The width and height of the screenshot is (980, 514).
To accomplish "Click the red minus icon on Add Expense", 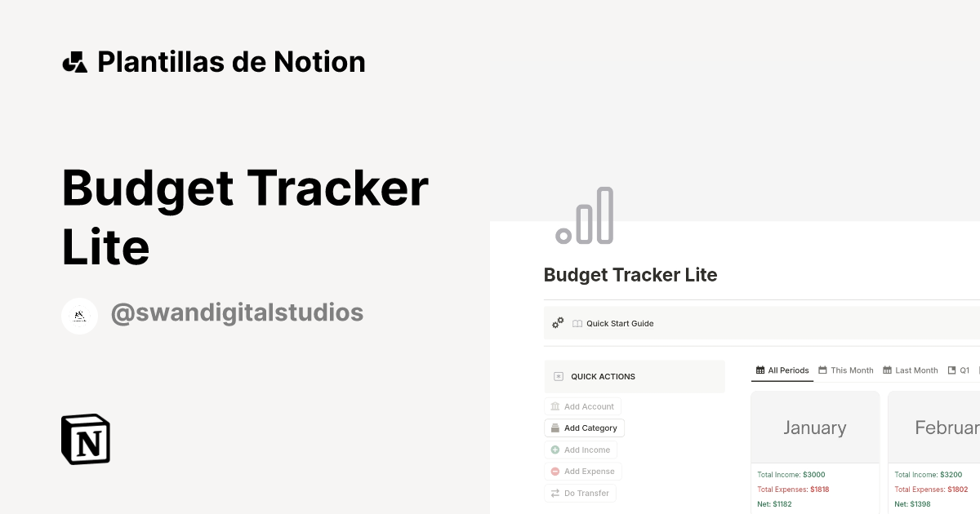I will pyautogui.click(x=554, y=472).
